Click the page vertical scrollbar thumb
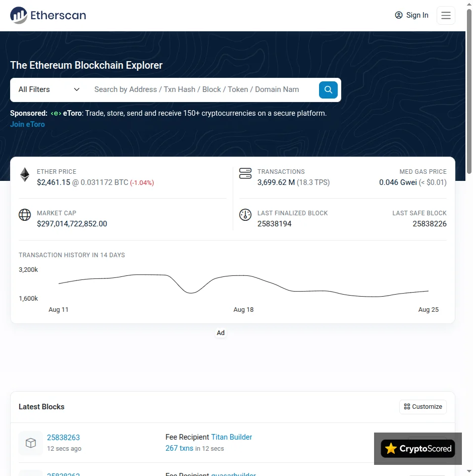 pyautogui.click(x=469, y=91)
